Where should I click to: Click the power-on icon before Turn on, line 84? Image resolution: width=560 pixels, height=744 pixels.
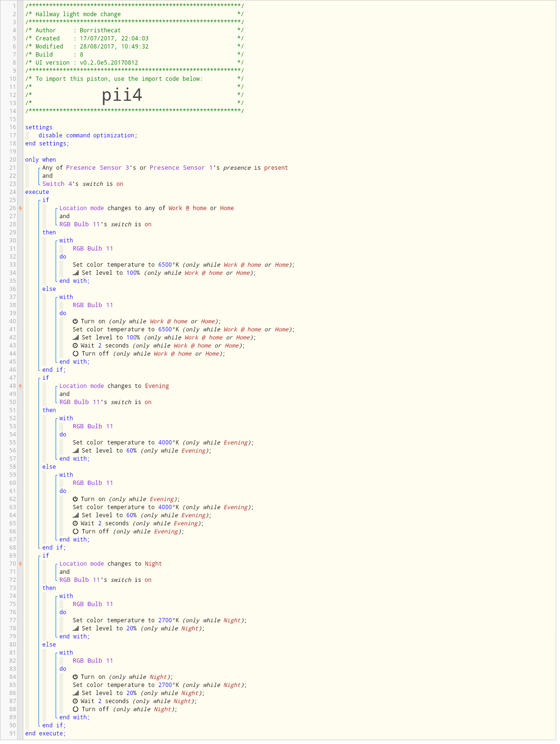[x=75, y=677]
